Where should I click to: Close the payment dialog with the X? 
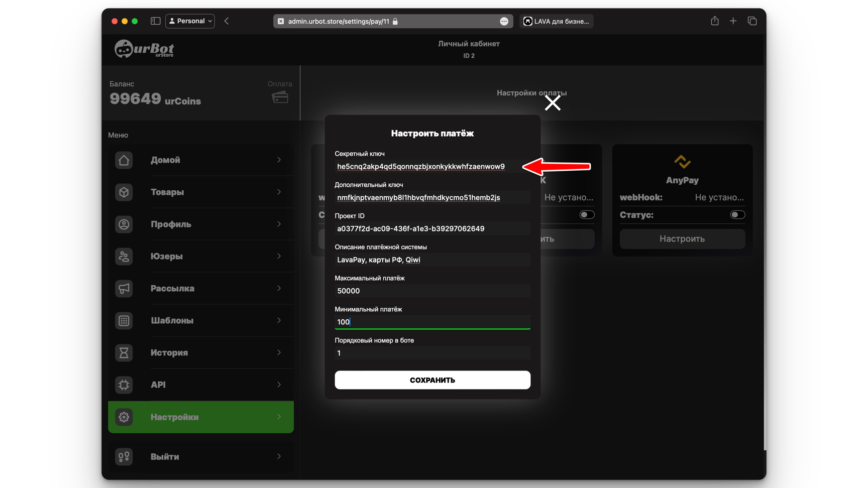click(553, 103)
